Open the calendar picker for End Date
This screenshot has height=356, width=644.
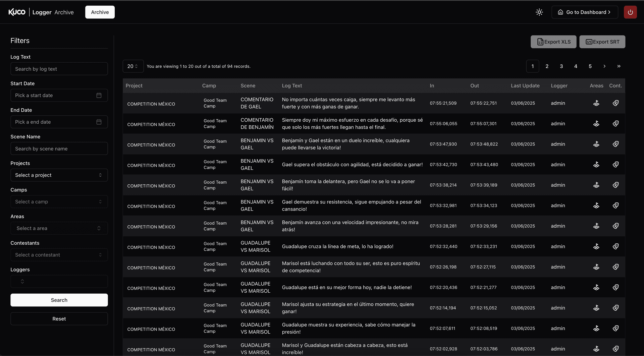click(99, 122)
